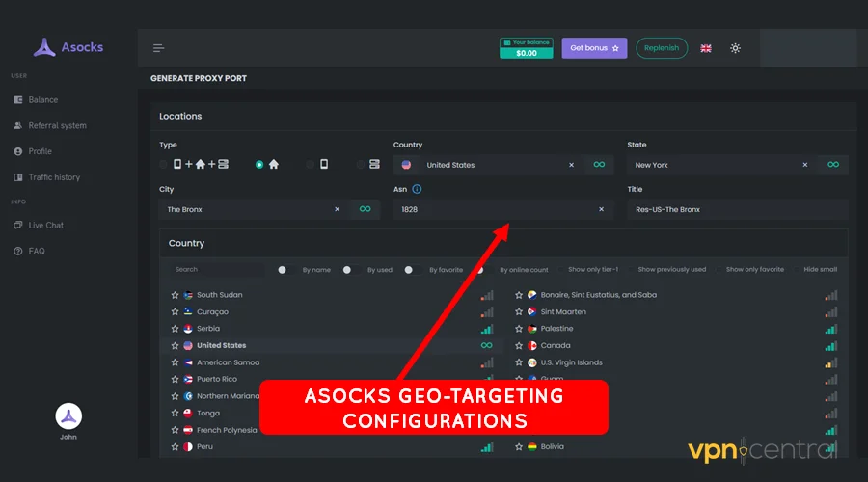The height and width of the screenshot is (482, 868).
Task: Open the Asn info tooltip icon
Action: point(417,189)
